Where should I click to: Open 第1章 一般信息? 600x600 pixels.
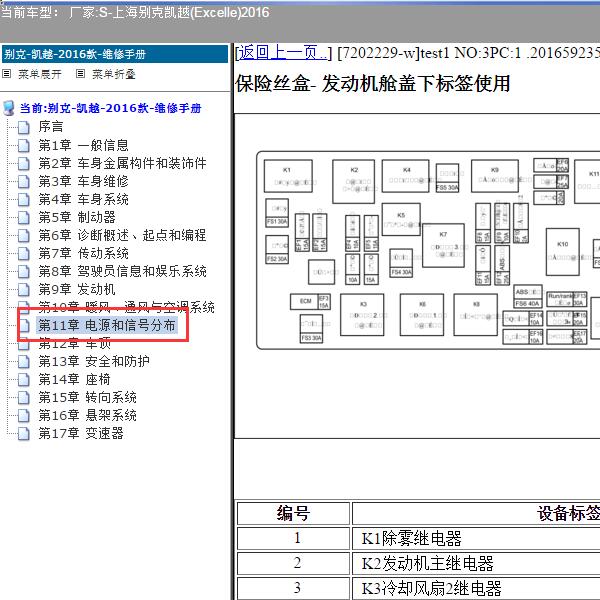pyautogui.click(x=83, y=145)
